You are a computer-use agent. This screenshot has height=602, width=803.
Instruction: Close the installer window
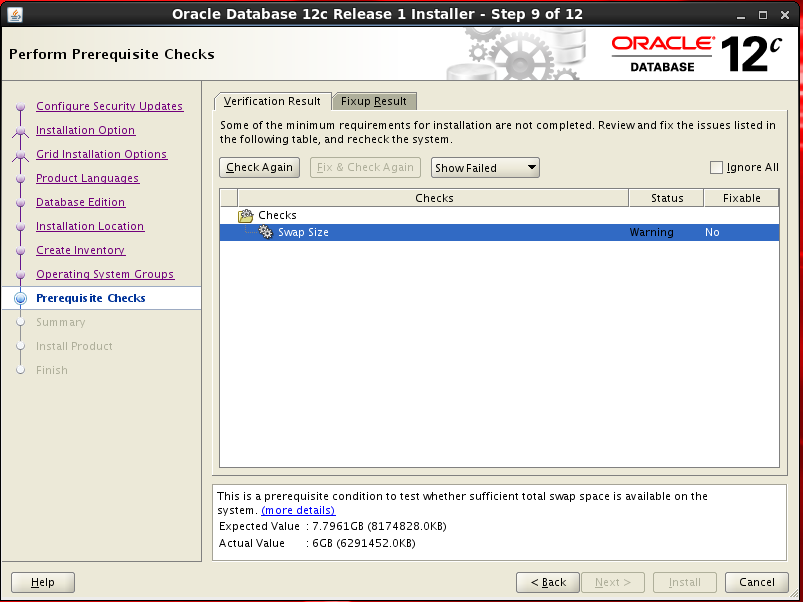click(785, 15)
